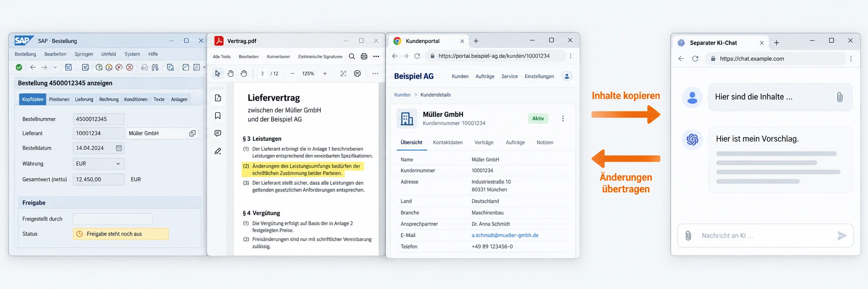This screenshot has width=868, height=289.
Task: Zoom in with the plus icon in PDF viewer
Action: (325, 73)
